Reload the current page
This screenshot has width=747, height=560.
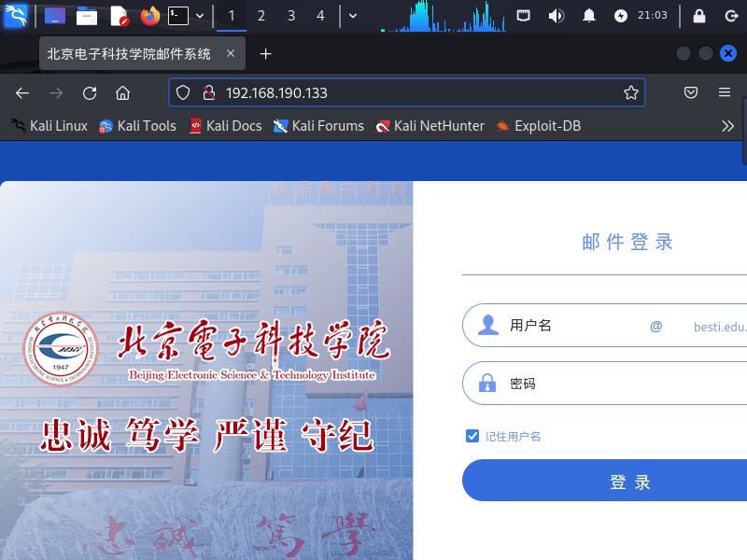(x=90, y=92)
